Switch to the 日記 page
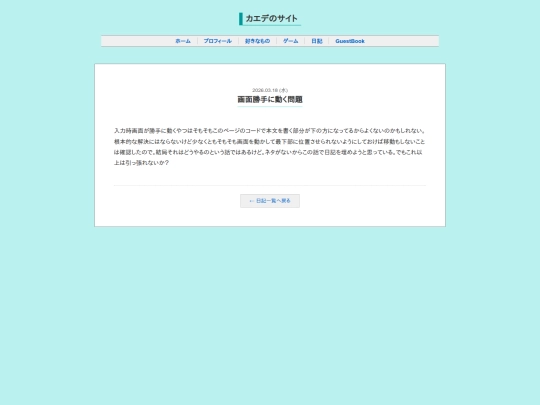The height and width of the screenshot is (405, 540). [x=316, y=41]
